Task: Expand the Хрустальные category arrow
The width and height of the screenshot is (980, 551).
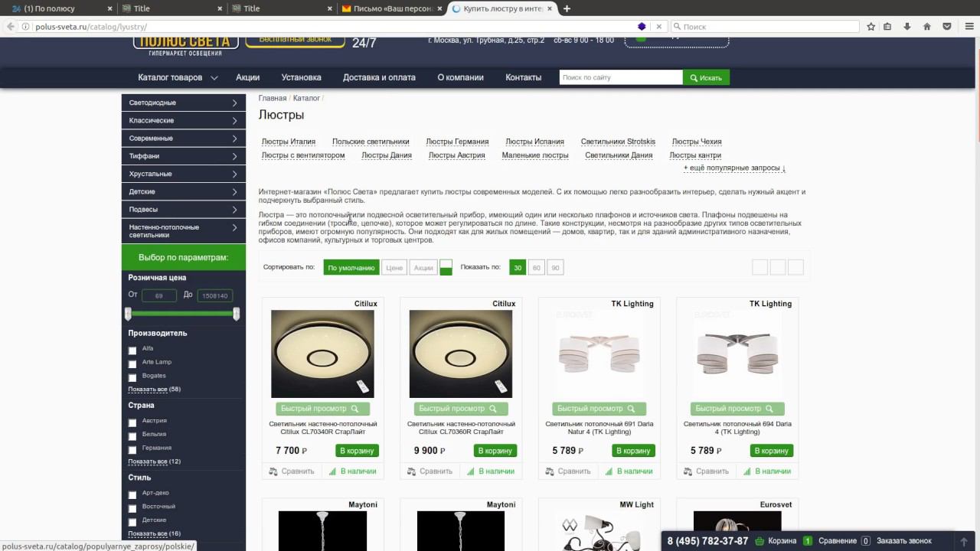Action: [235, 174]
